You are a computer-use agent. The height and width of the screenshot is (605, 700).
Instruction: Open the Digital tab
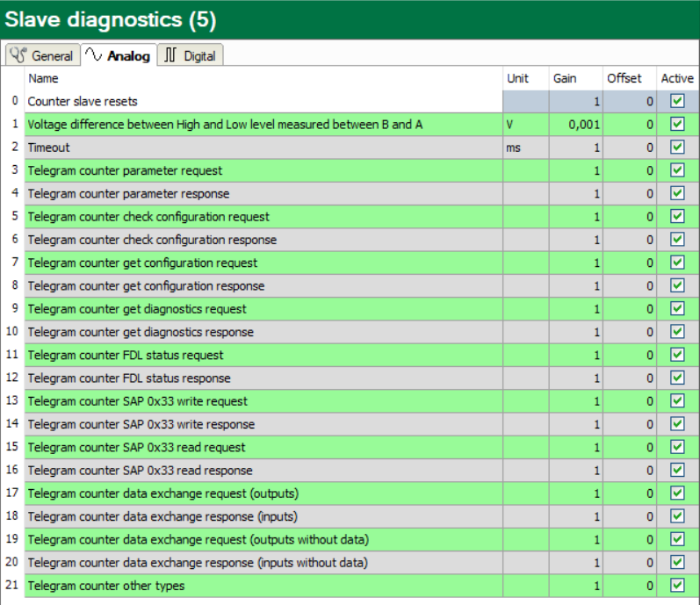click(x=190, y=56)
